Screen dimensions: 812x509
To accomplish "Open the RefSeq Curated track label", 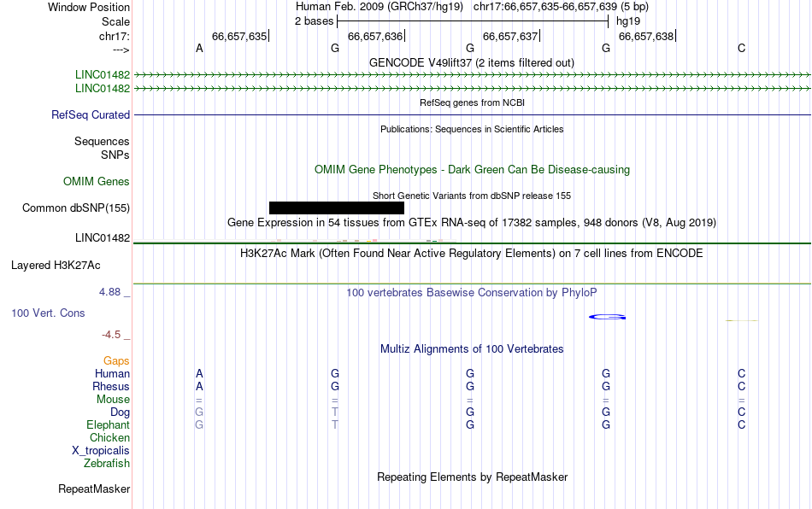I will (90, 114).
